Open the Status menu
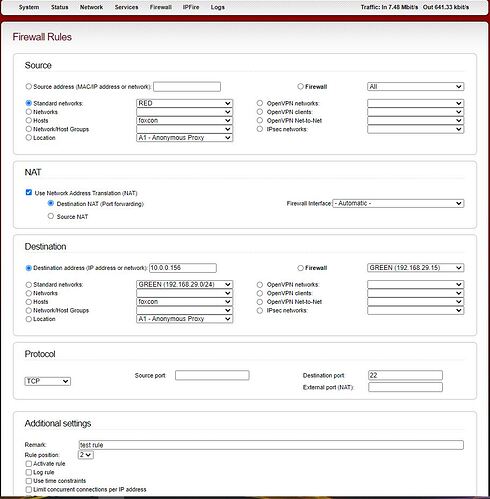Image resolution: width=490 pixels, height=499 pixels. click(59, 7)
